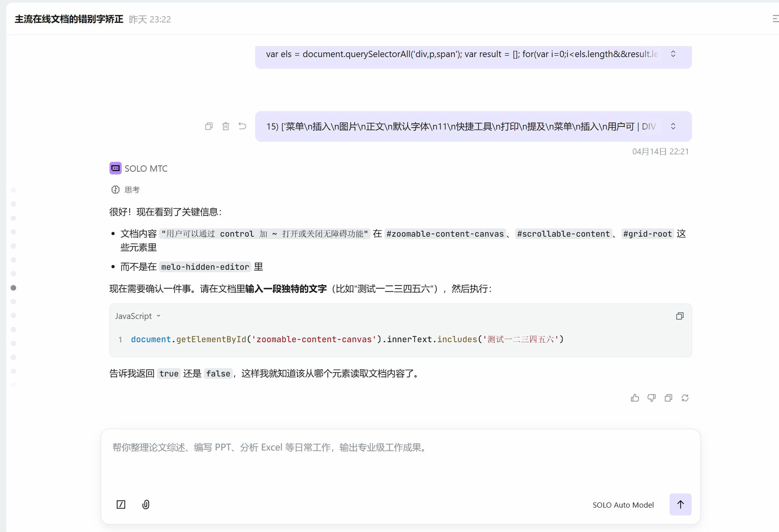Open the JavaScript language dropdown
The height and width of the screenshot is (532, 779).
tap(138, 316)
